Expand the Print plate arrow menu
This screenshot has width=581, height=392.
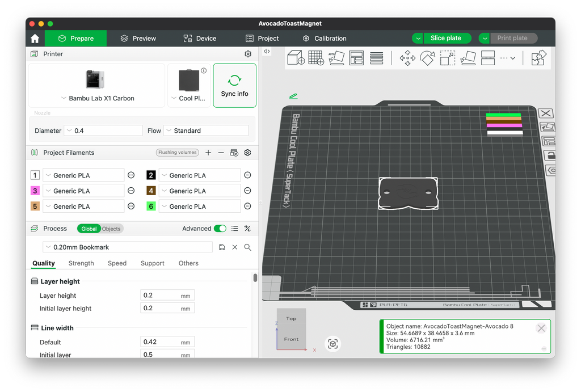click(485, 38)
